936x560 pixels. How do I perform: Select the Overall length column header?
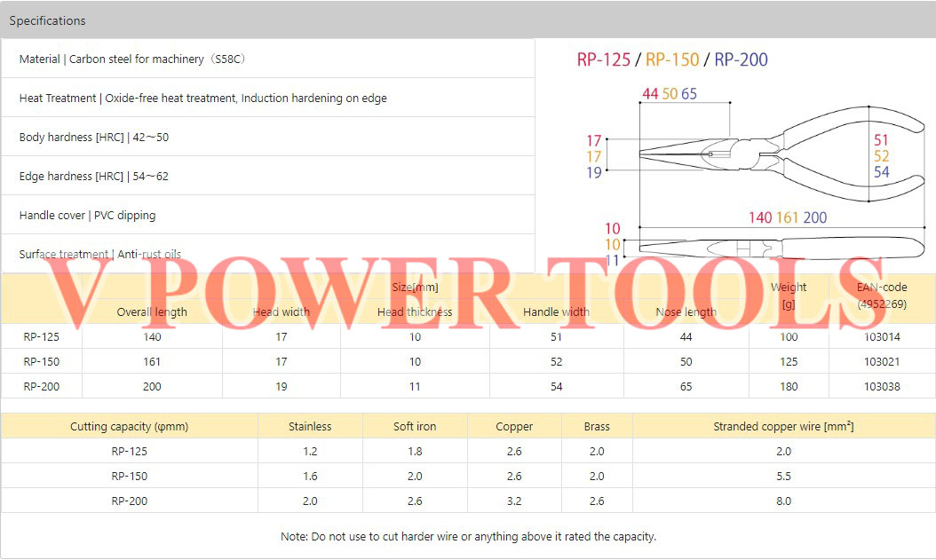(x=152, y=312)
